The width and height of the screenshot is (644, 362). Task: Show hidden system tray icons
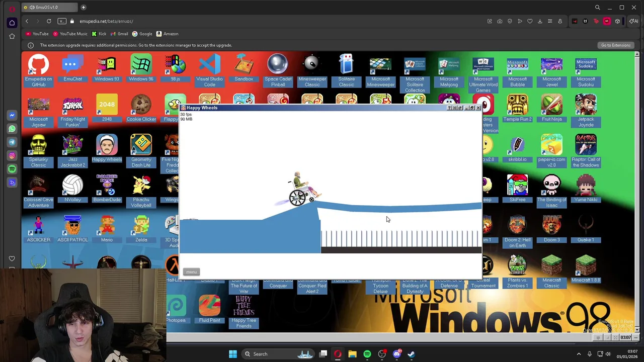pos(579,354)
